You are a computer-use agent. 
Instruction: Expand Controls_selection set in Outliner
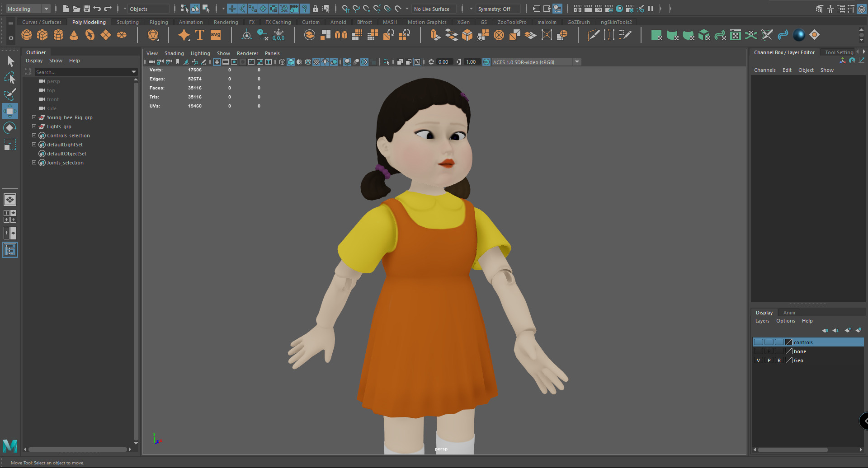(x=34, y=136)
